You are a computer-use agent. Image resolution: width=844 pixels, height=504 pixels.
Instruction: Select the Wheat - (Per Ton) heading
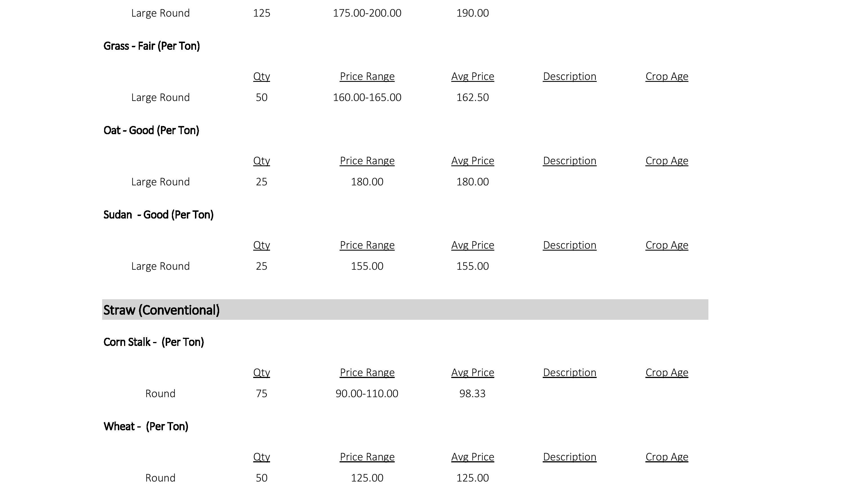point(146,426)
